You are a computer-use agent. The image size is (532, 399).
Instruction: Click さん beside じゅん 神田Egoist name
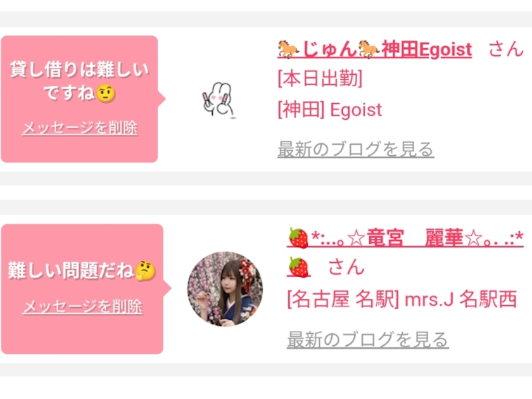(x=506, y=49)
